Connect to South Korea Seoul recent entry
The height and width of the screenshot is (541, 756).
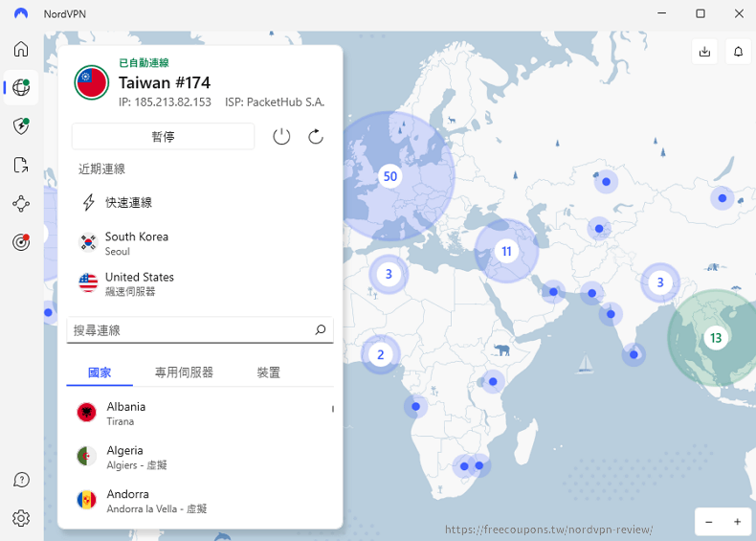tap(200, 243)
